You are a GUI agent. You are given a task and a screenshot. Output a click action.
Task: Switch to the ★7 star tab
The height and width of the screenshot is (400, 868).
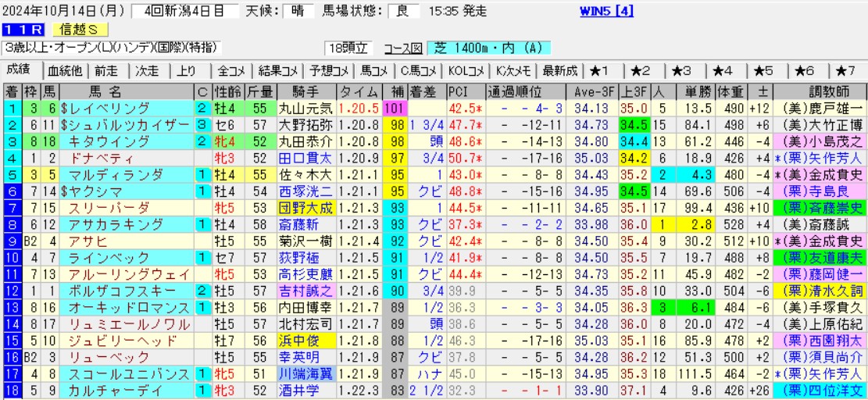846,70
